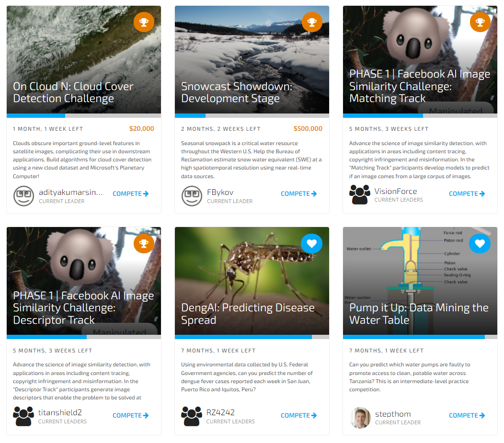Click the trophy badge on Snowcast Showdown card
Screen dimensions: 504x443
tap(312, 22)
